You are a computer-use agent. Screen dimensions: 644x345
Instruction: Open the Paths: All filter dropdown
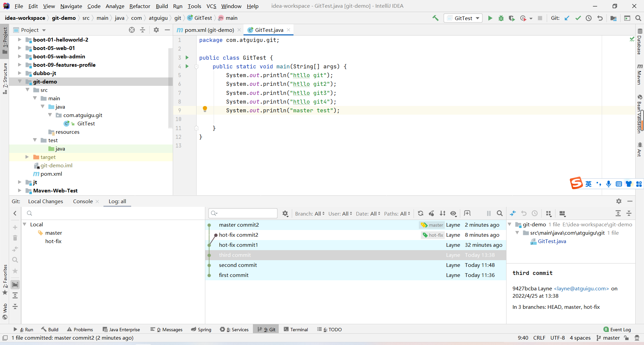(397, 214)
